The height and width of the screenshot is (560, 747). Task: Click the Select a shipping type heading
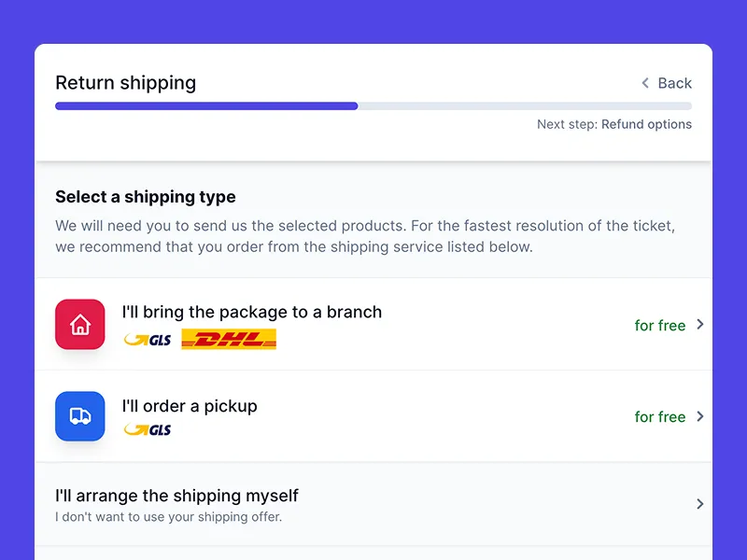[x=145, y=197]
